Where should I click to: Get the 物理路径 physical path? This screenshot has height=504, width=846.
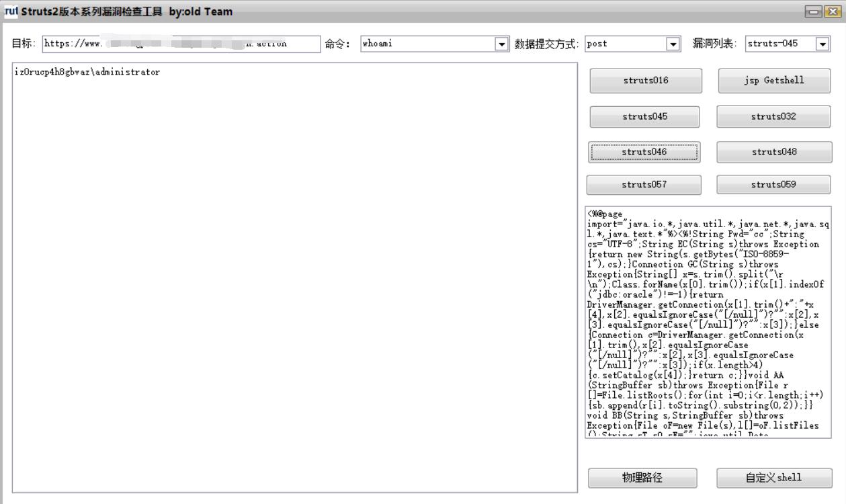[x=643, y=478]
